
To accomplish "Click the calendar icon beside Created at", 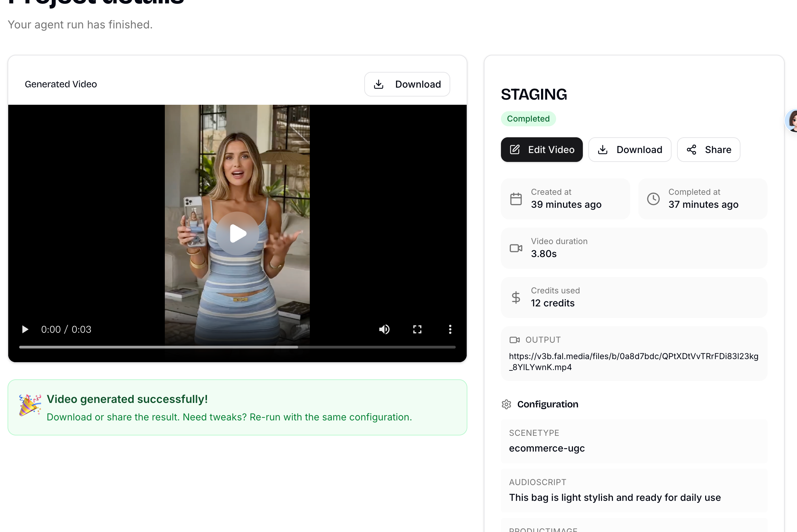I will (516, 199).
